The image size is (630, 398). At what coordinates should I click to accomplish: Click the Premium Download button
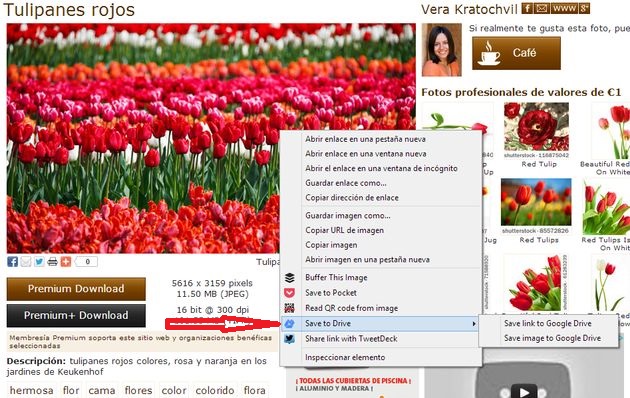(x=76, y=289)
